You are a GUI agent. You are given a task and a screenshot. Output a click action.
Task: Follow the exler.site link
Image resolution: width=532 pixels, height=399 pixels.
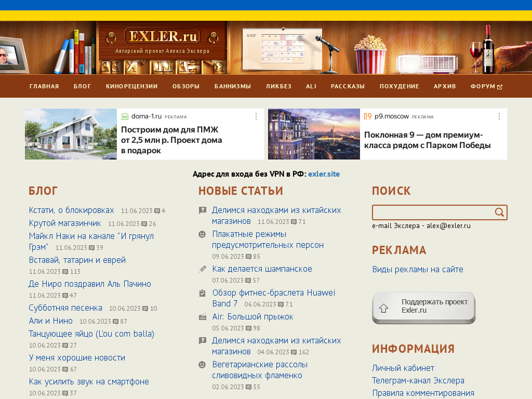point(324,174)
